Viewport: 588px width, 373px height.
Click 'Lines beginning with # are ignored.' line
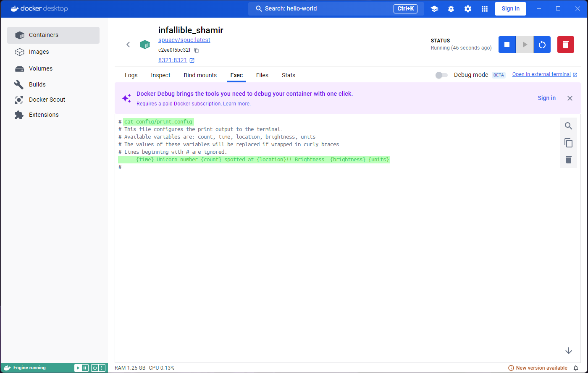pos(173,152)
